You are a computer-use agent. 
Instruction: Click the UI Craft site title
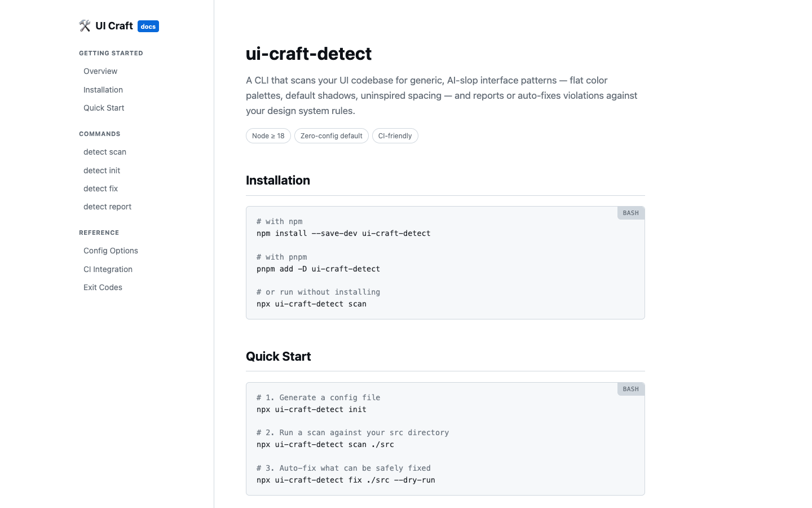114,26
